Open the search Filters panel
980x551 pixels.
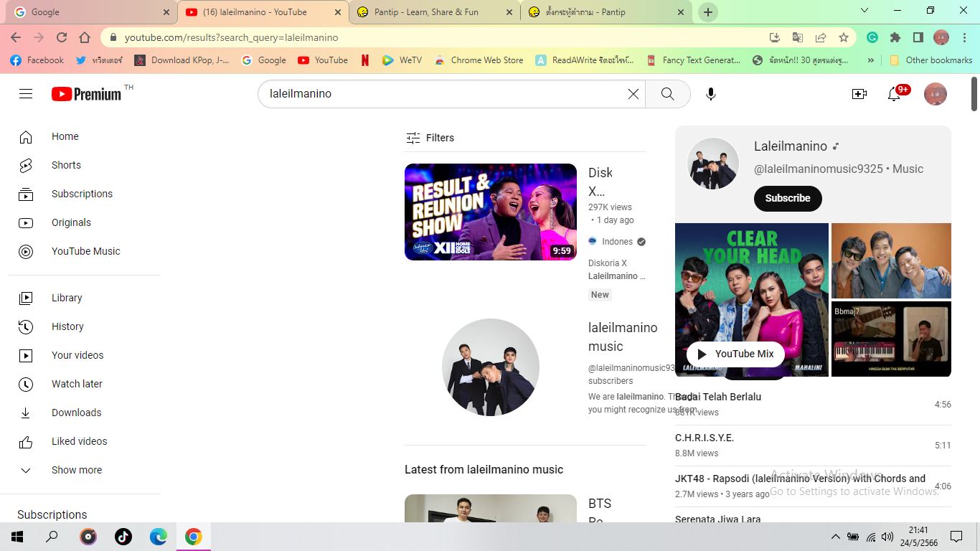(430, 138)
